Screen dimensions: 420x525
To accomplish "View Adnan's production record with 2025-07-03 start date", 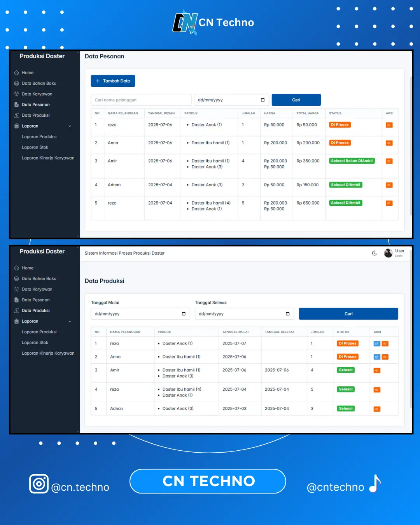I will click(x=377, y=409).
